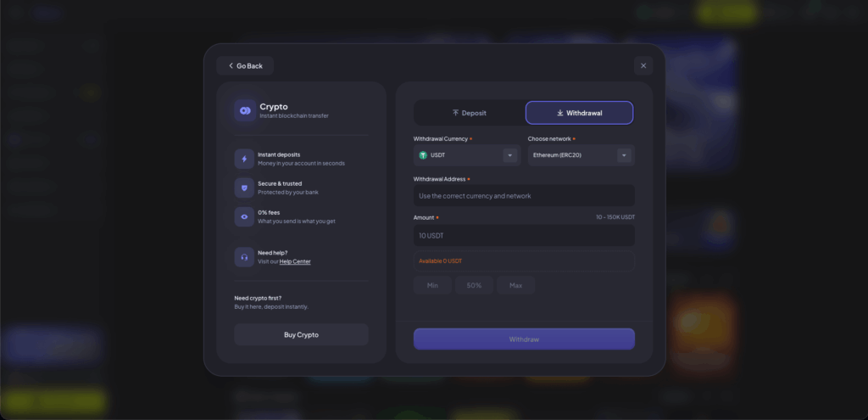This screenshot has width=868, height=420.
Task: Click the Need help headset icon
Action: [244, 257]
